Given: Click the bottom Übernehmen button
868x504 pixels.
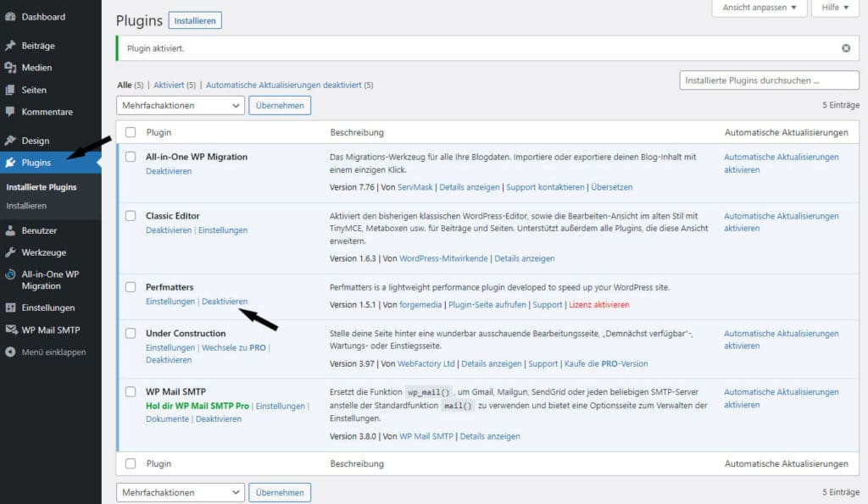Looking at the screenshot, I should tap(280, 492).
